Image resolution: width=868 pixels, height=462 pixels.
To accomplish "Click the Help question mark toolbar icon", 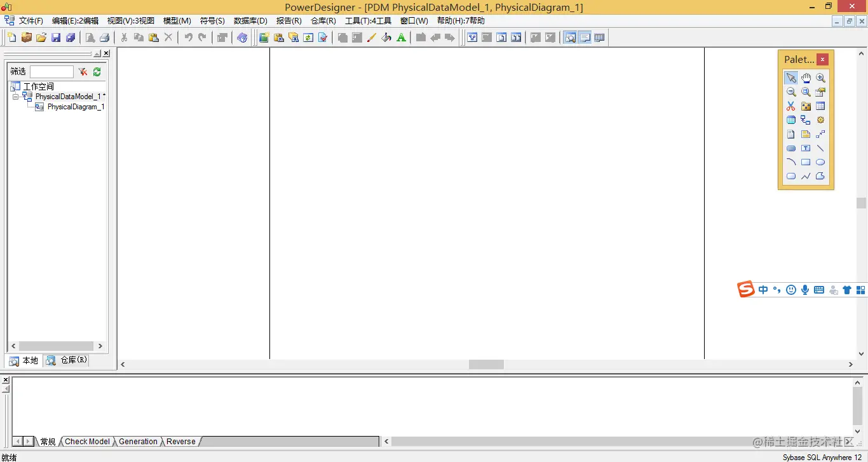I will (242, 37).
